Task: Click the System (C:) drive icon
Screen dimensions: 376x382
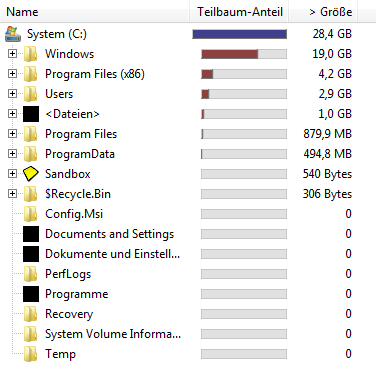Action: pyautogui.click(x=13, y=34)
